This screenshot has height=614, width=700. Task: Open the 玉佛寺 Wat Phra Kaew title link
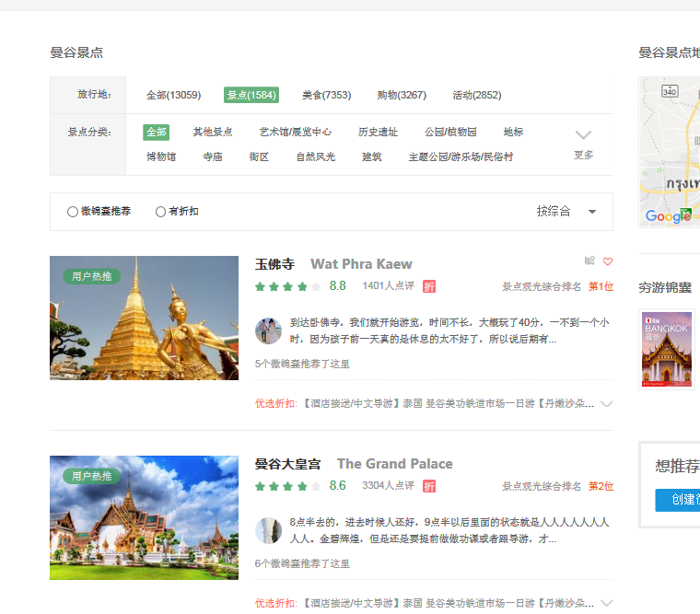[332, 264]
